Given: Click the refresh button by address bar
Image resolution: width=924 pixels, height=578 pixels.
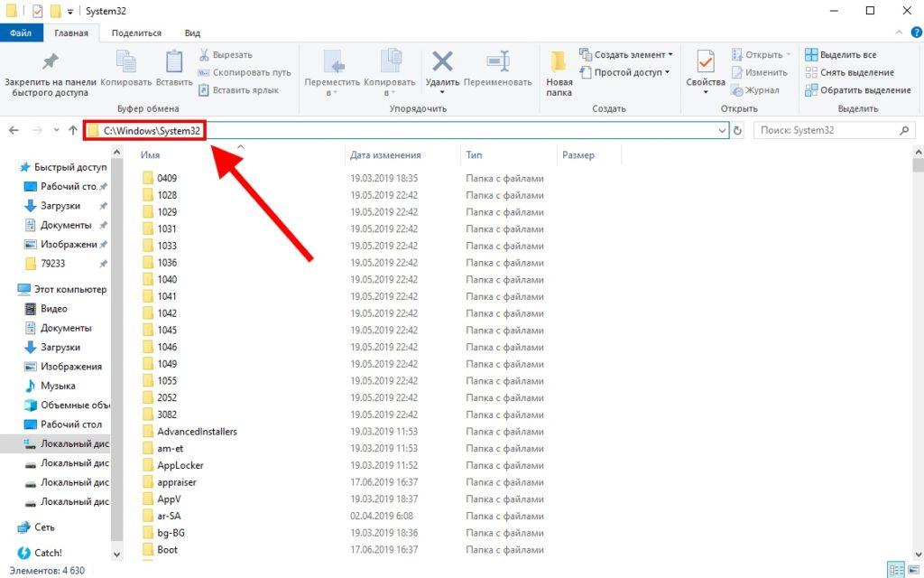Looking at the screenshot, I should tap(737, 130).
